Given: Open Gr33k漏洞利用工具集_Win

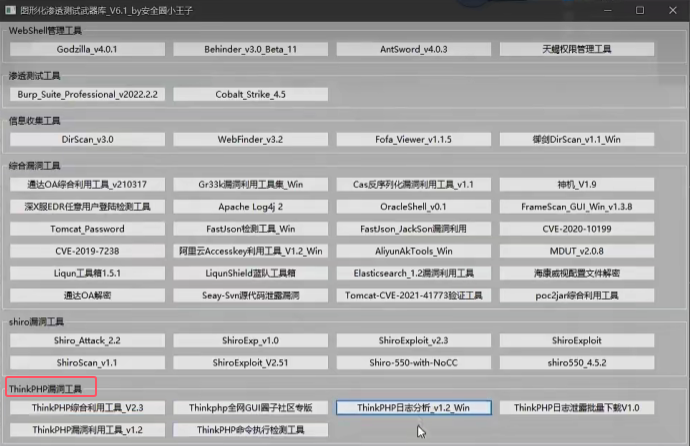Looking at the screenshot, I should coord(250,184).
